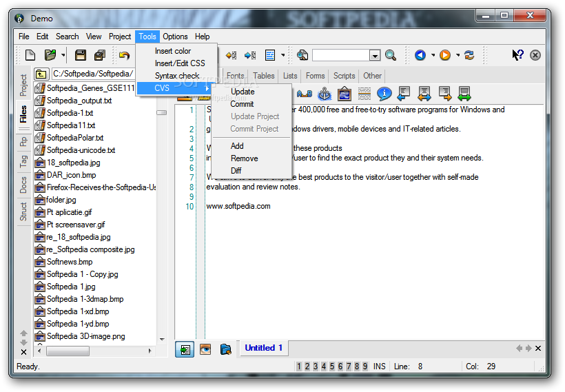Viewport: 565px width, 392px height.
Task: Click the align left arrow icon
Action: pos(404,94)
